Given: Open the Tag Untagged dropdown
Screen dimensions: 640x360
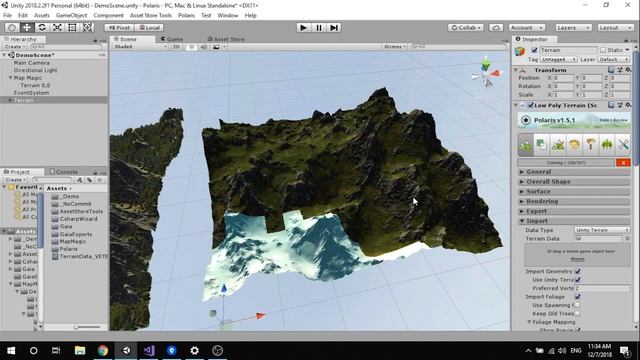Looking at the screenshot, I should 559,60.
